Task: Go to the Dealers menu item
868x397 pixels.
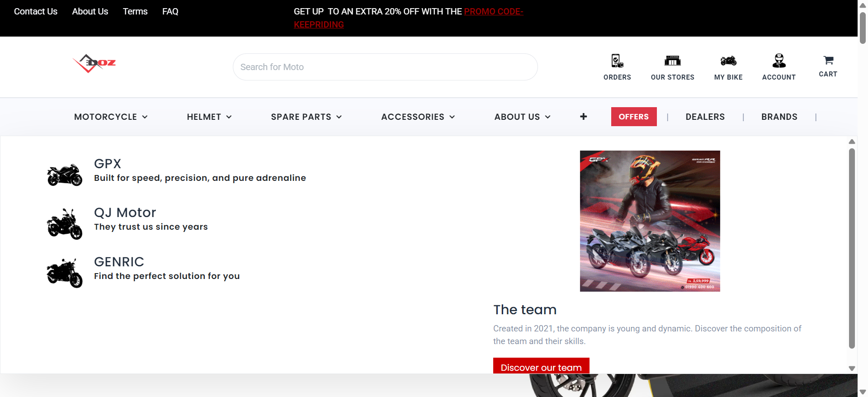Action: [x=705, y=117]
